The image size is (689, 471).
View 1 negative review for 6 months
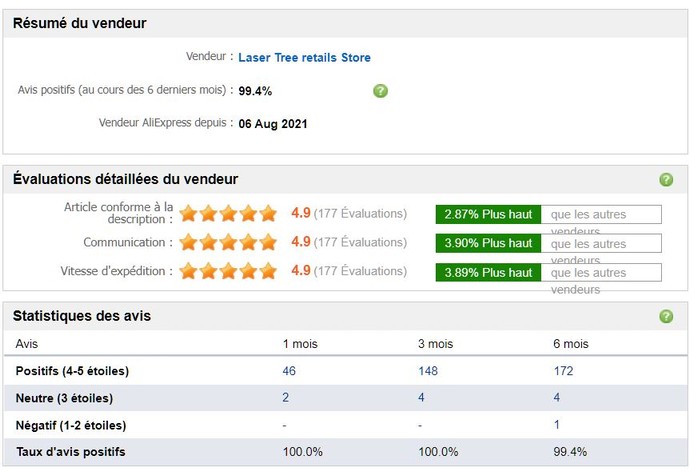point(556,425)
